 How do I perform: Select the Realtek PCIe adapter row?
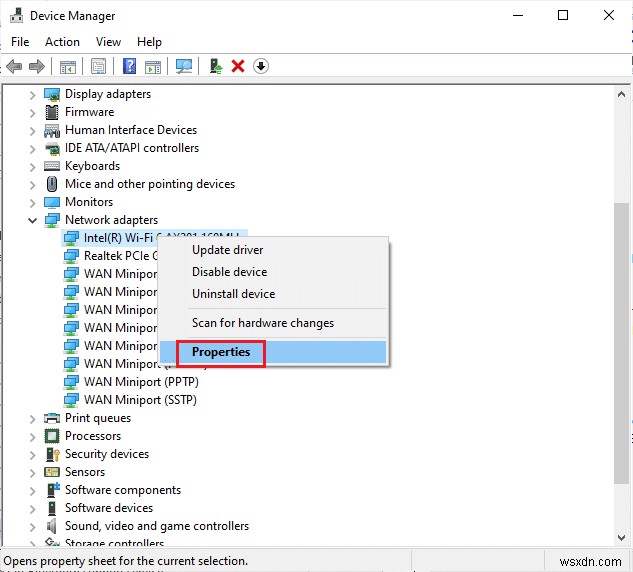(x=110, y=256)
